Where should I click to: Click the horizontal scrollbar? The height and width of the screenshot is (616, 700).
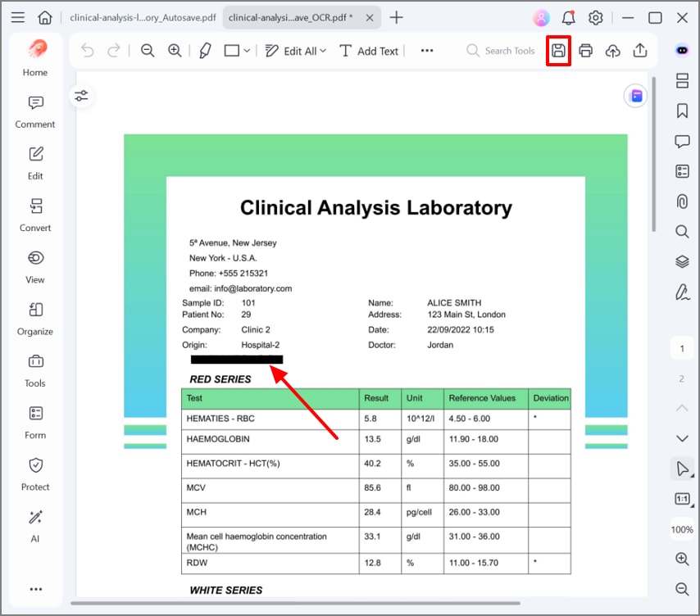(x=295, y=603)
